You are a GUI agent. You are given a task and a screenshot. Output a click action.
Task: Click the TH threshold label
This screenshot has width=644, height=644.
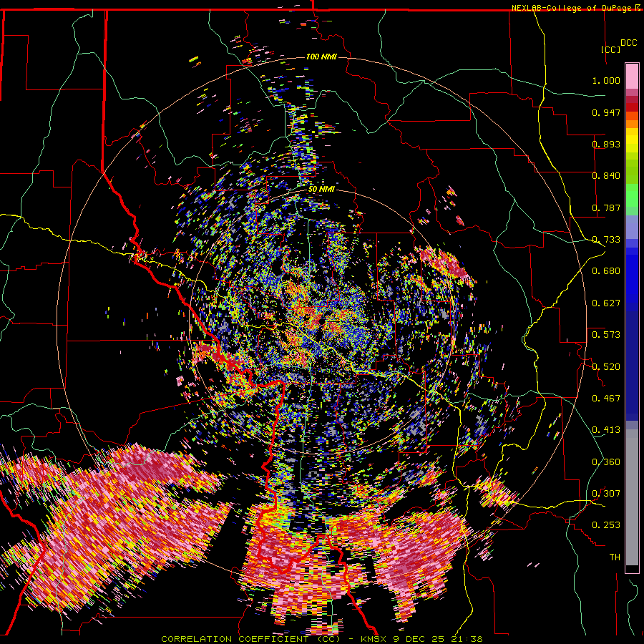[615, 557]
